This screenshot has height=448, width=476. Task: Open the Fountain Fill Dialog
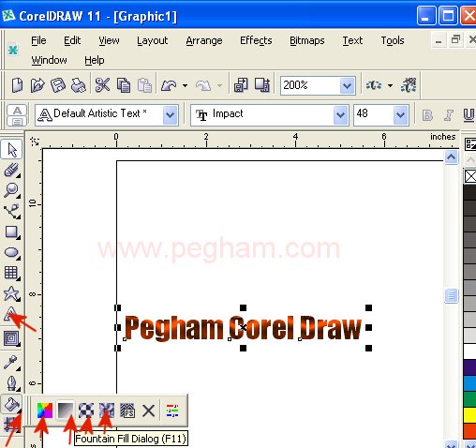pos(66,411)
